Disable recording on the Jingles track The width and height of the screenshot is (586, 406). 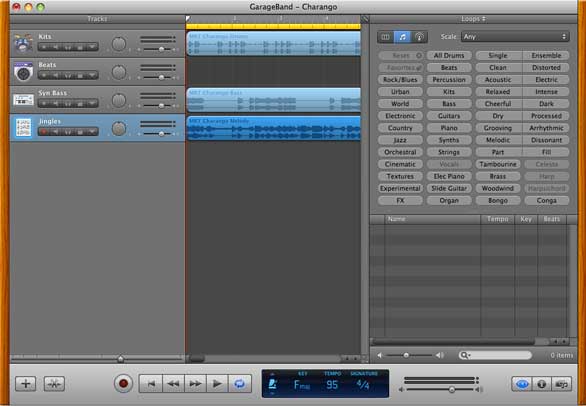click(44, 132)
